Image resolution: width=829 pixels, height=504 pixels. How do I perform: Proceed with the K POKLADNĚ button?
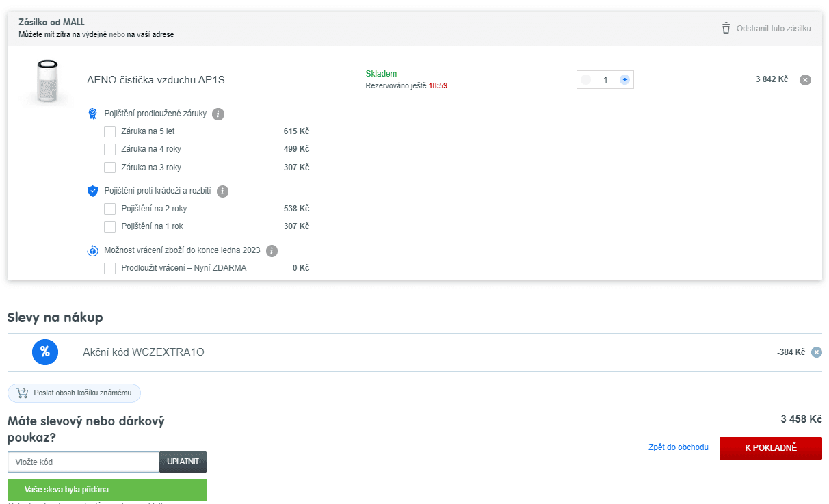[771, 448]
